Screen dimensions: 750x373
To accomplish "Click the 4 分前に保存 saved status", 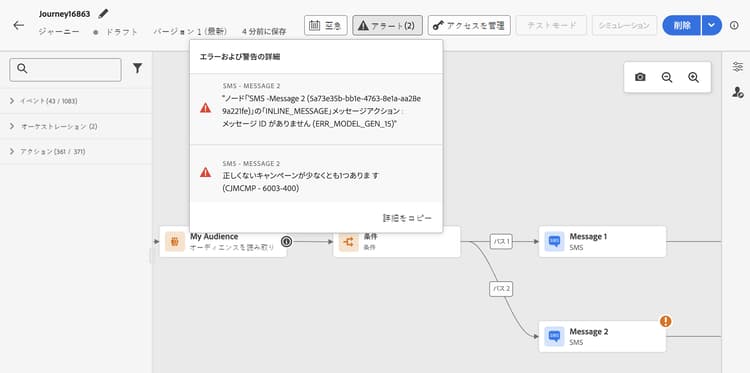I will pyautogui.click(x=264, y=32).
